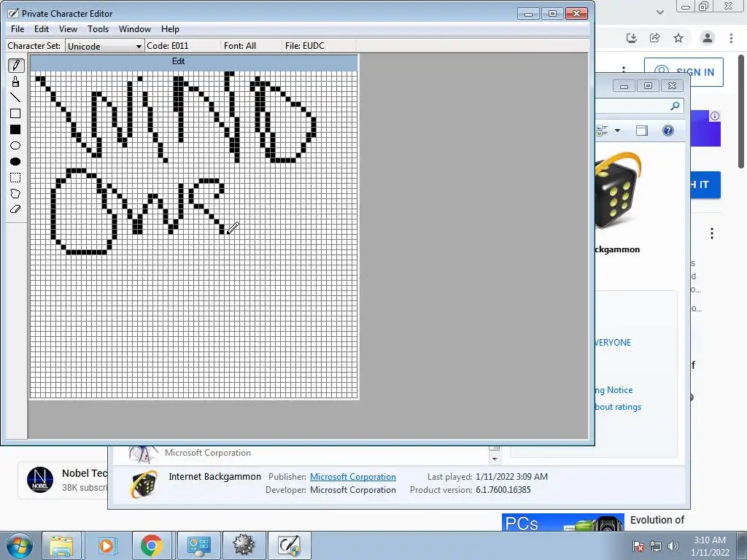The height and width of the screenshot is (560, 747).
Task: Expand the Character Set dropdown
Action: [x=138, y=46]
